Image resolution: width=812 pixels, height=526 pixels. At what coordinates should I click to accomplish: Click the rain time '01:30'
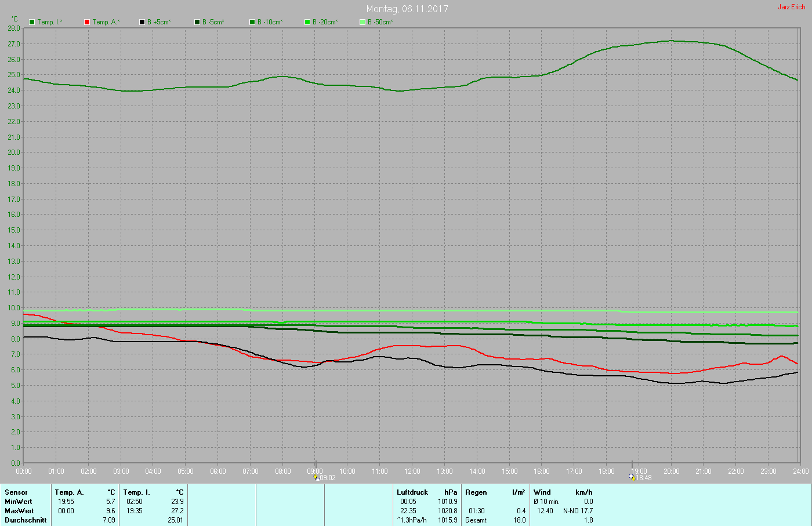(x=477, y=511)
